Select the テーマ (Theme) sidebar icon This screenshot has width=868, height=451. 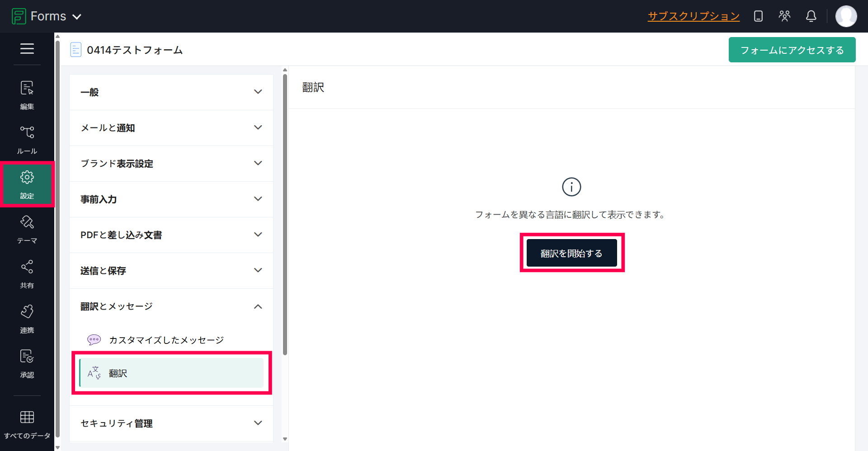[x=27, y=229]
